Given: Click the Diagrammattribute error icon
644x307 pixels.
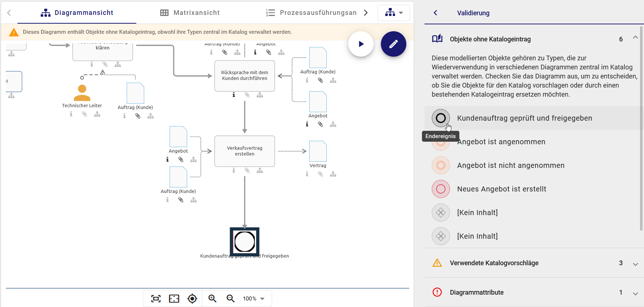Looking at the screenshot, I should (x=437, y=292).
